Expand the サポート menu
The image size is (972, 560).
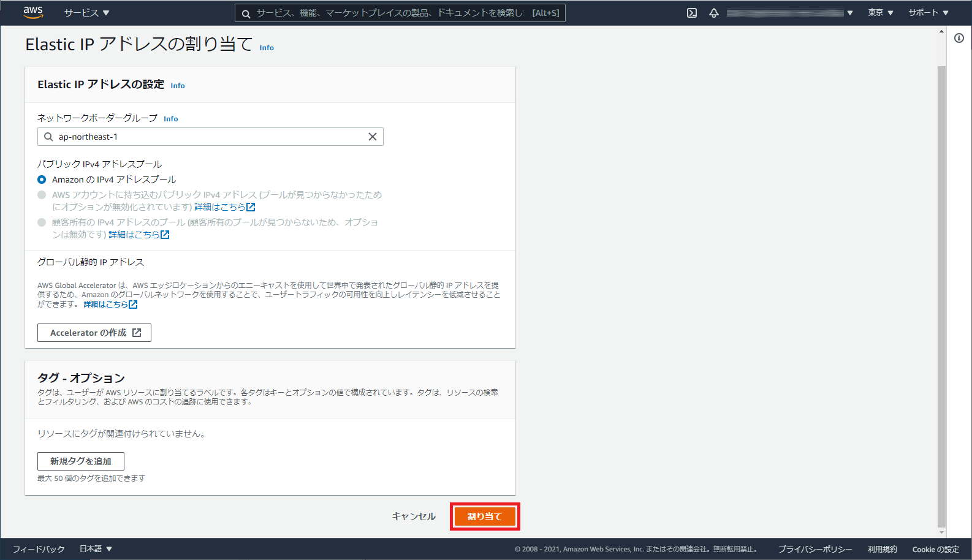[928, 13]
